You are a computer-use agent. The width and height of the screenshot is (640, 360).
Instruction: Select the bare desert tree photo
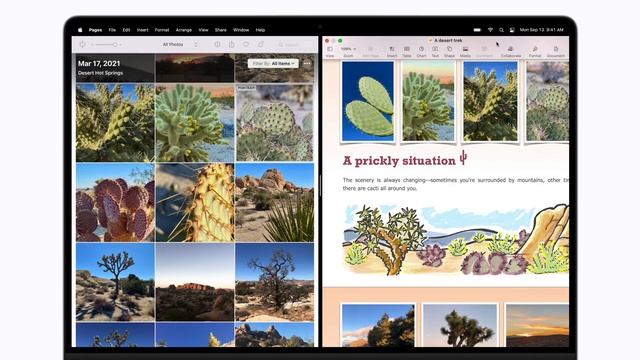[x=275, y=282]
